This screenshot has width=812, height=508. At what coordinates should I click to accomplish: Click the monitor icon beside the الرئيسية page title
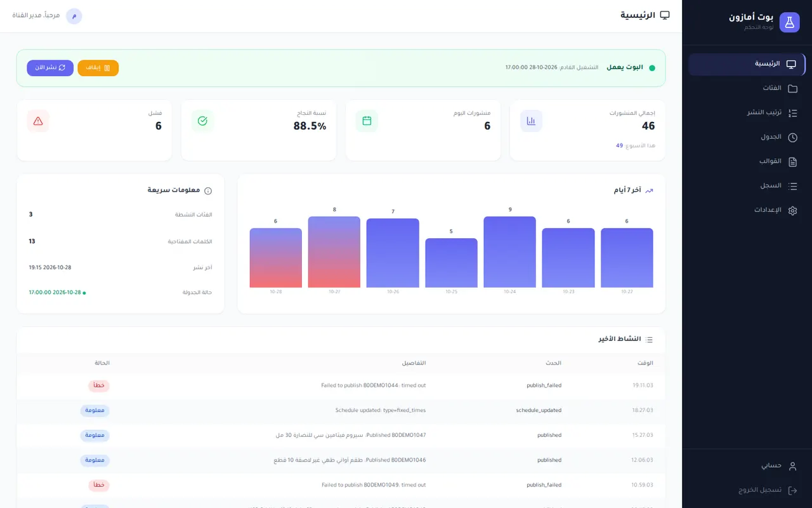(x=665, y=15)
